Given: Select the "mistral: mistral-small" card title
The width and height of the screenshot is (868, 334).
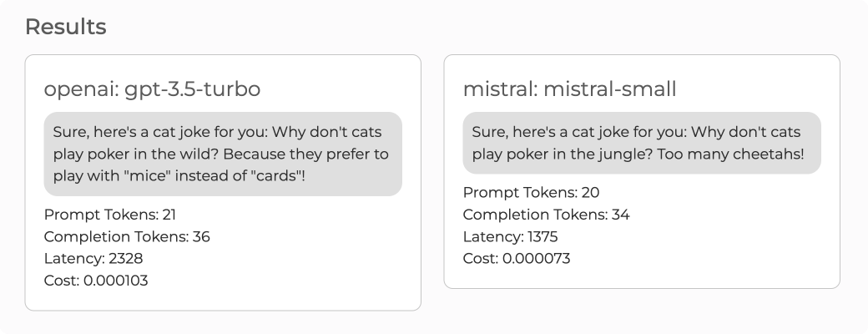Looking at the screenshot, I should [569, 89].
